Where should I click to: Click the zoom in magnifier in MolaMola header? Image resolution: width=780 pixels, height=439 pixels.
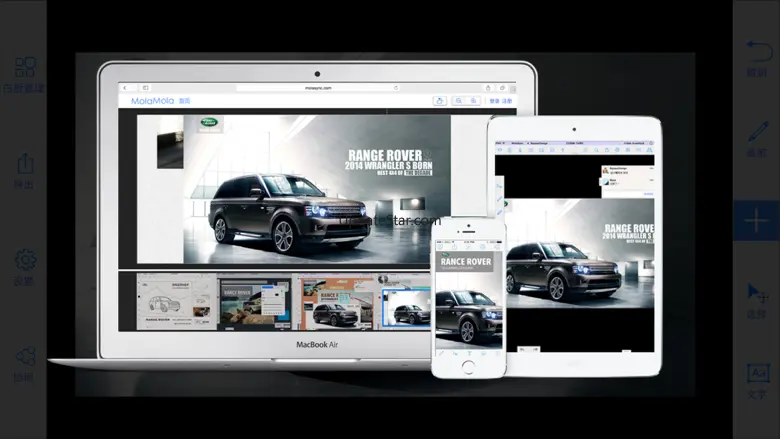point(474,101)
